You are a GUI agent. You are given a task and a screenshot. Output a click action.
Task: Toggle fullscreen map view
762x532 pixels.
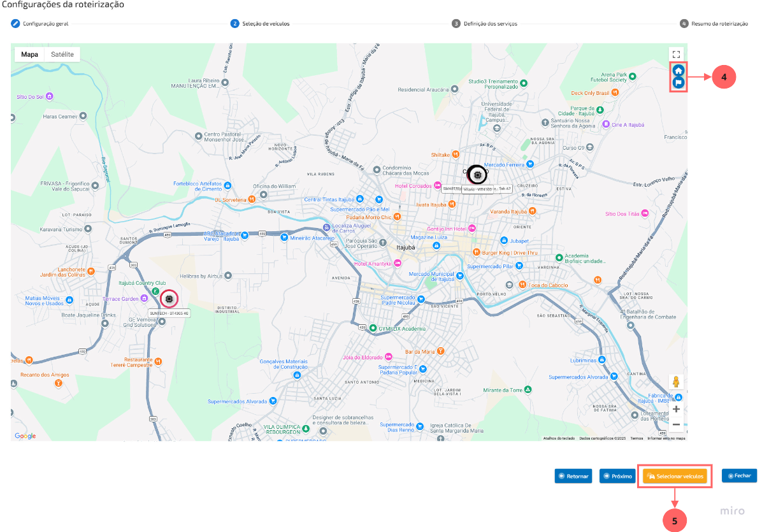(676, 54)
